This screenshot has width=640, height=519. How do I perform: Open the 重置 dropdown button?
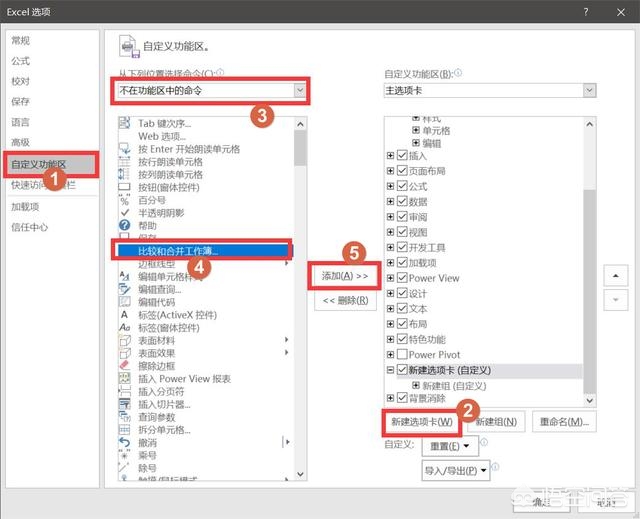(450, 446)
